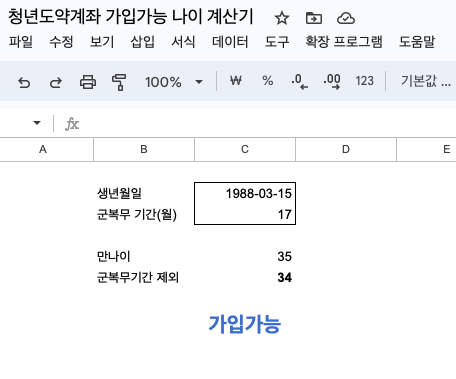Select the 군복무기간 제외 label cell
456x379 pixels.
[144, 277]
